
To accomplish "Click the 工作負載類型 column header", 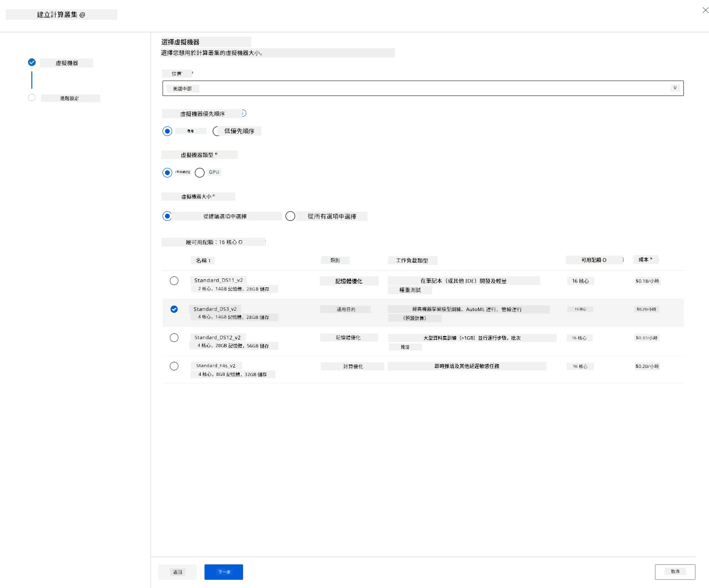I will click(x=412, y=260).
